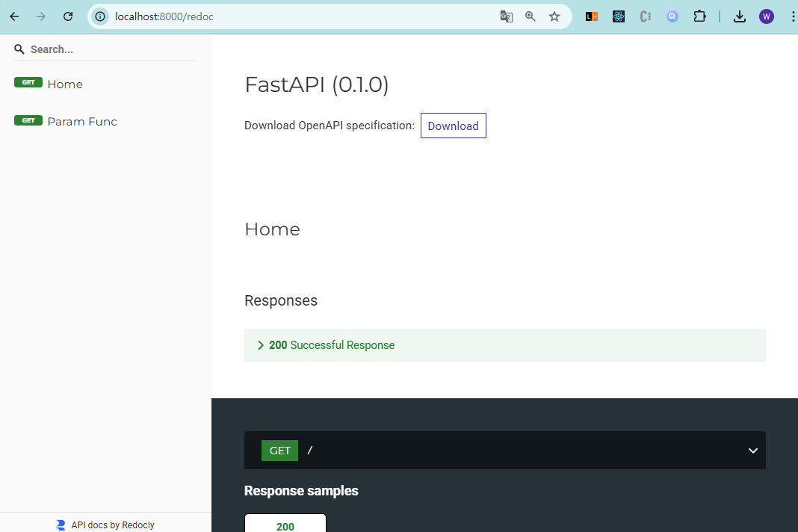Open API docs by Redocly link
The height and width of the screenshot is (532, 798).
(x=113, y=525)
